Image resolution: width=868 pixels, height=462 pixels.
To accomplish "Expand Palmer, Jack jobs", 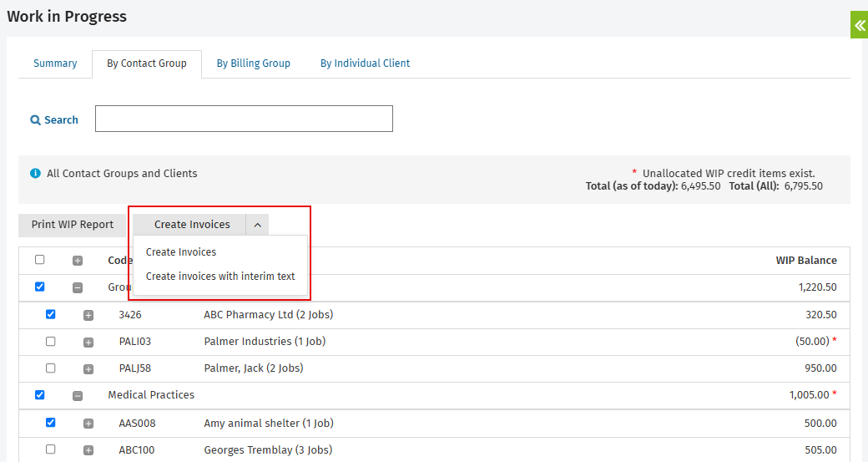I will [88, 369].
